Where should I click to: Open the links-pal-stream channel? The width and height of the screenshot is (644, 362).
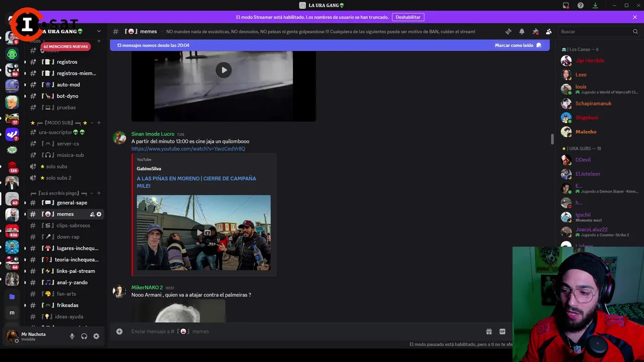pyautogui.click(x=65, y=271)
